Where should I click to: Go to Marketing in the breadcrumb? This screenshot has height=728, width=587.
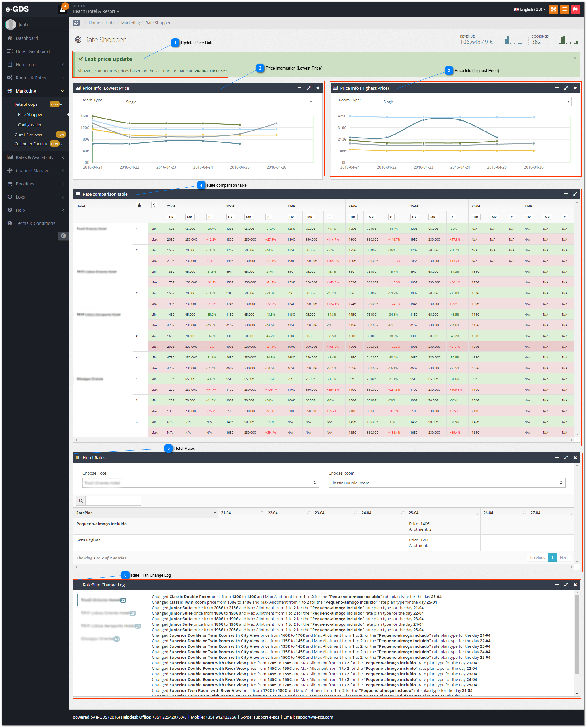click(130, 23)
